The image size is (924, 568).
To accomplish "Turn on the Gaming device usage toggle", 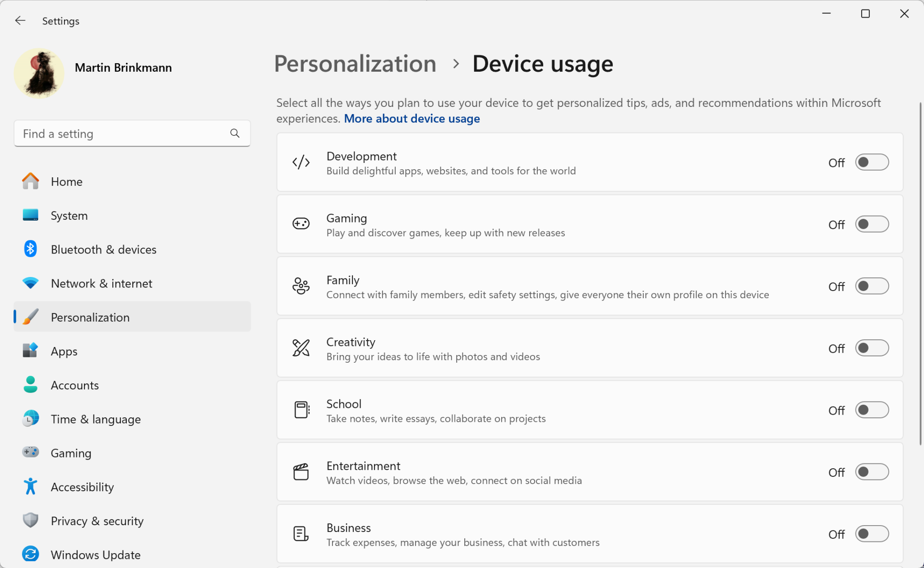I will pos(872,224).
